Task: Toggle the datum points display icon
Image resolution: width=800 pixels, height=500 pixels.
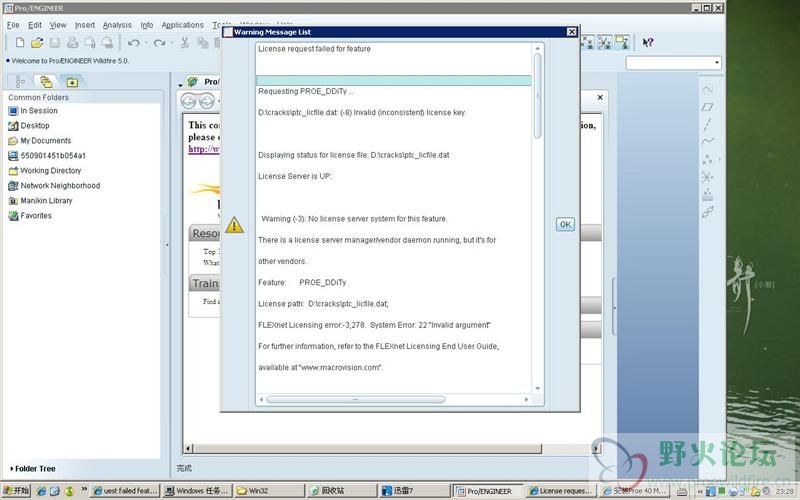Action: coord(588,42)
